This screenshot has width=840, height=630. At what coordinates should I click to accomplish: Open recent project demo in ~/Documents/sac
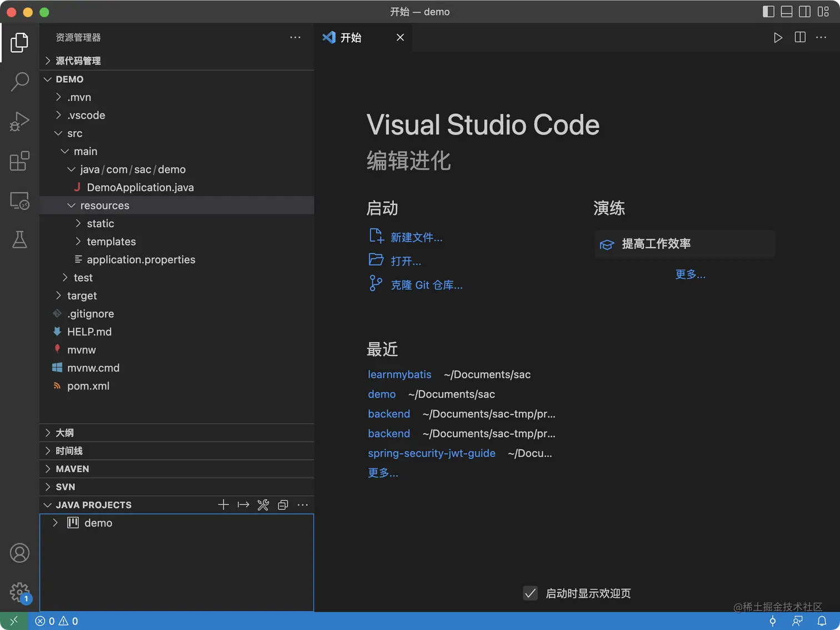[382, 394]
